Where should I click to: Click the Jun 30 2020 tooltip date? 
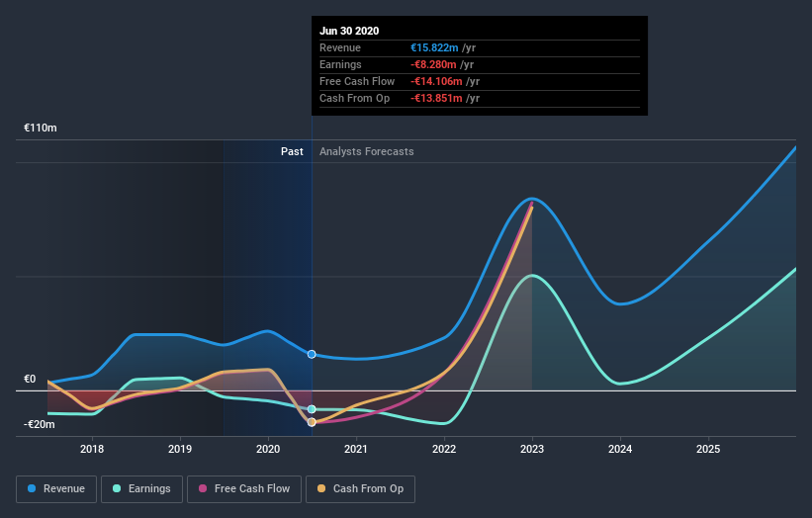(x=349, y=31)
